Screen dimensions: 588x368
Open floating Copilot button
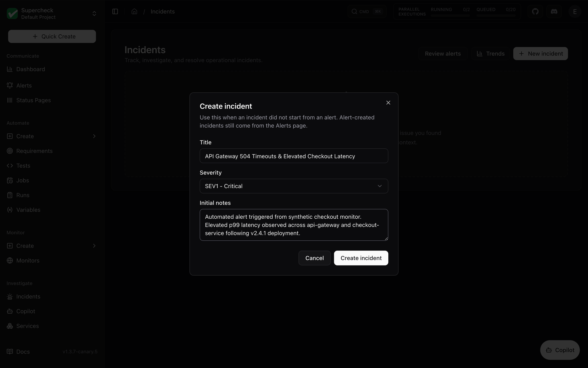(x=560, y=350)
